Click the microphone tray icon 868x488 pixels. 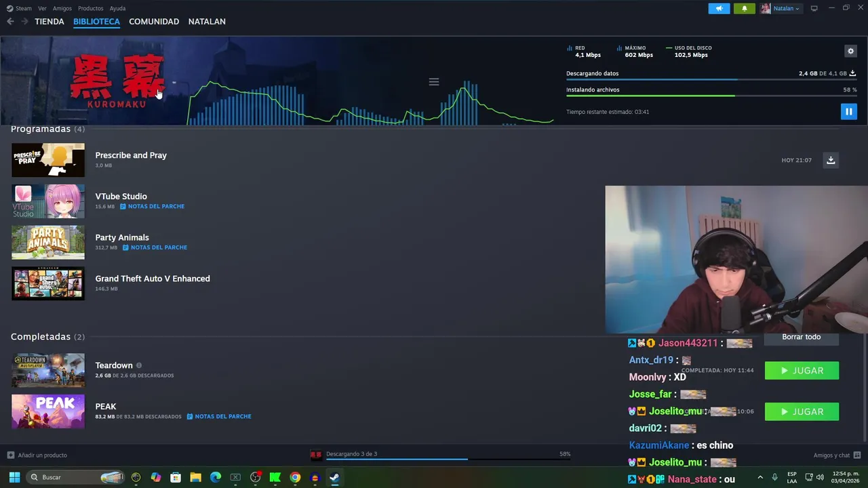774,477
